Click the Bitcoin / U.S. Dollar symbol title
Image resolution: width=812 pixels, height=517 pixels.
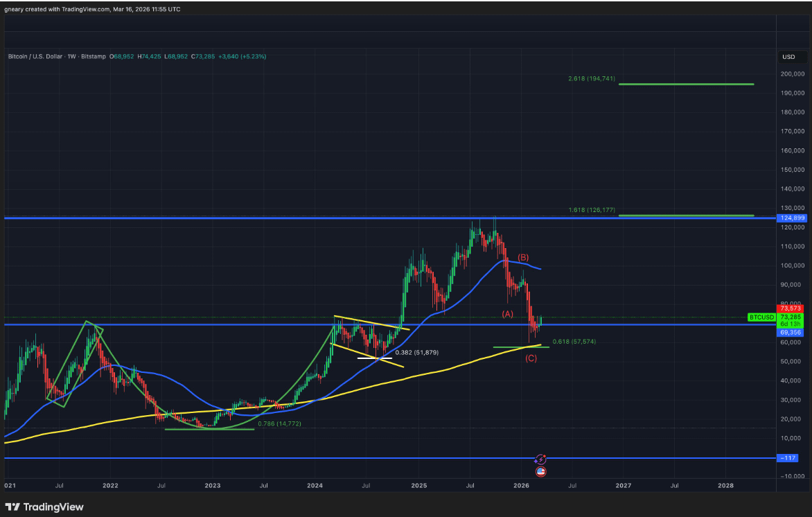(35, 56)
